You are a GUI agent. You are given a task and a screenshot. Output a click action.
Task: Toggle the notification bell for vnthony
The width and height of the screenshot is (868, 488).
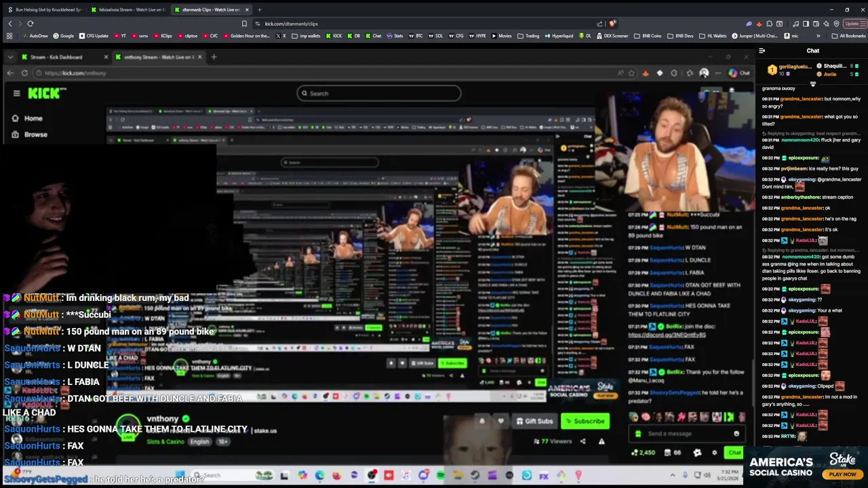(x=482, y=421)
